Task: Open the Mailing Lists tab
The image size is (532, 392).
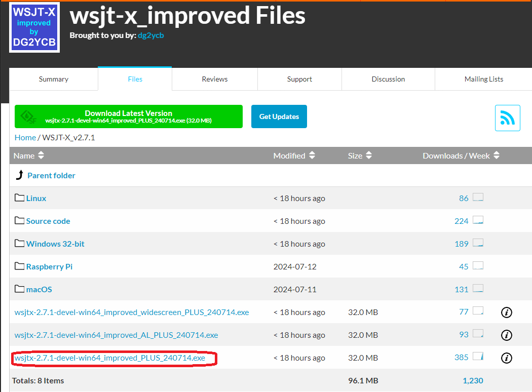Action: (x=484, y=79)
